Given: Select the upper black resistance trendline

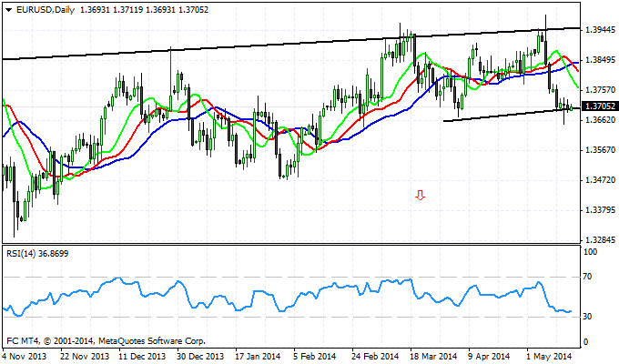Looking at the screenshot, I should [291, 44].
